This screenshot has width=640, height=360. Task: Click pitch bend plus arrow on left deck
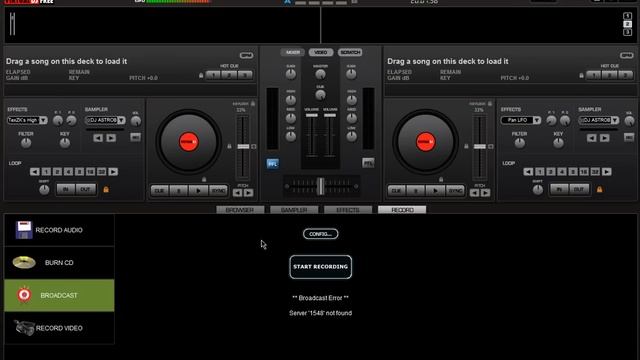248,193
